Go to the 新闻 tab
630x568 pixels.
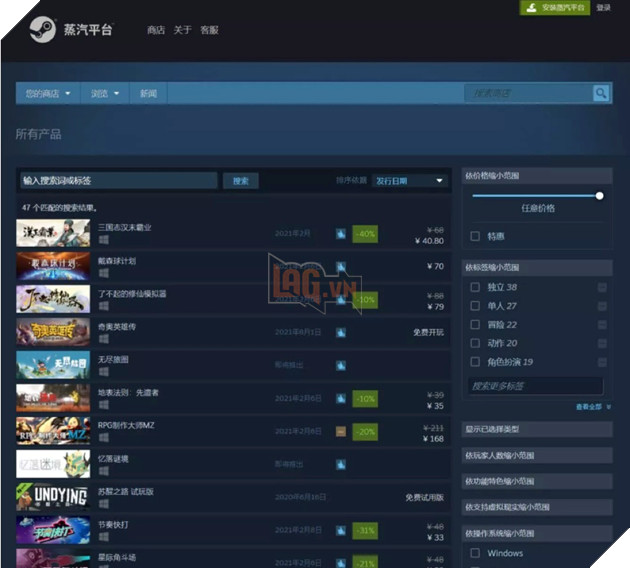(148, 94)
